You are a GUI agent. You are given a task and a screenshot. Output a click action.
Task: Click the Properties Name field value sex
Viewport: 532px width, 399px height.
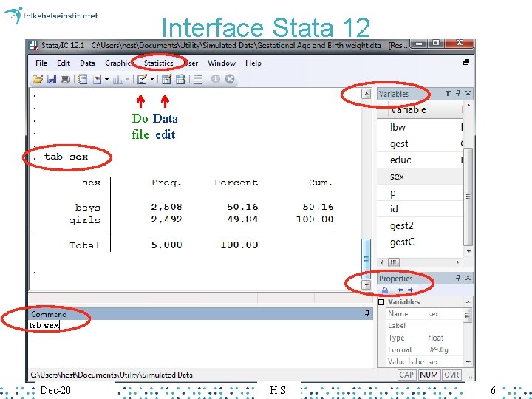(434, 314)
